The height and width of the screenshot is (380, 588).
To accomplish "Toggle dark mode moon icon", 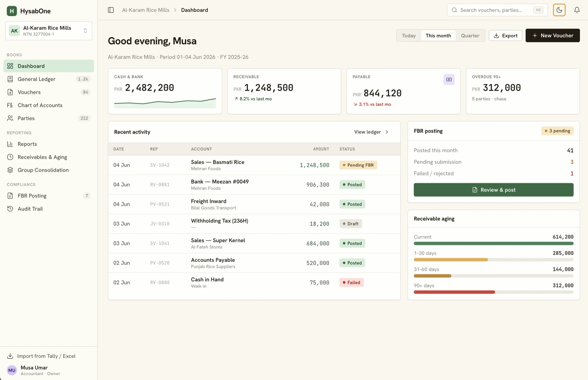I will pyautogui.click(x=559, y=10).
